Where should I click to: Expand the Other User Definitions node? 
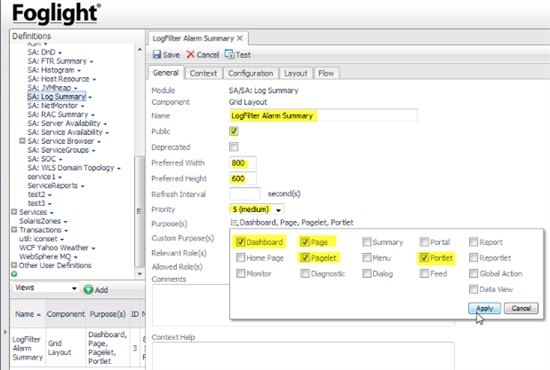(14, 265)
